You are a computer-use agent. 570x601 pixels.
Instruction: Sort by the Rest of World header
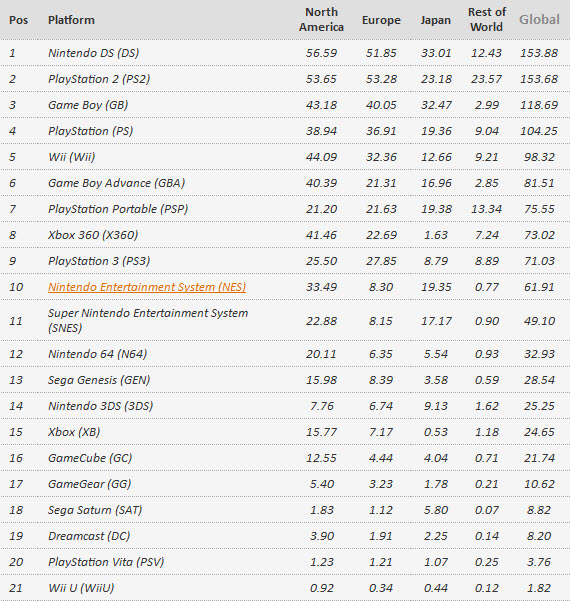click(x=487, y=20)
